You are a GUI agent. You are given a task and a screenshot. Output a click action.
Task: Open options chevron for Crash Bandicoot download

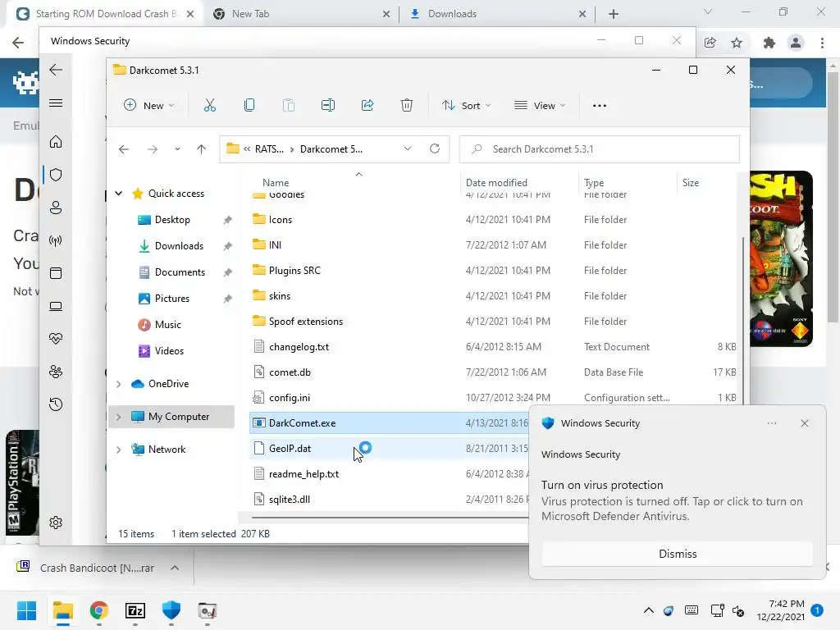[175, 568]
